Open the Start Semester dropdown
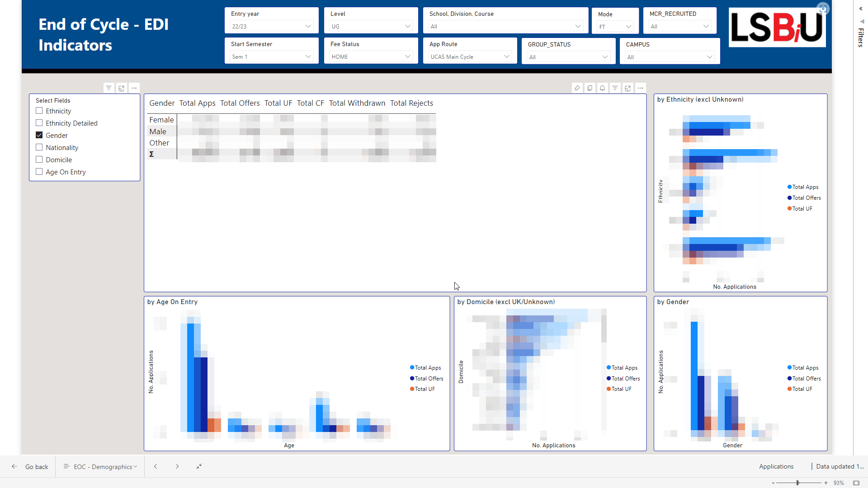This screenshot has width=868, height=488. point(271,56)
